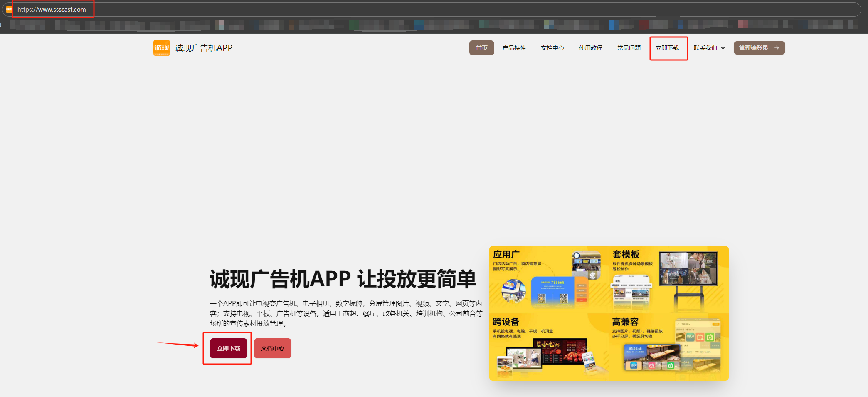Open 文档中心 in top navigation

click(x=552, y=48)
